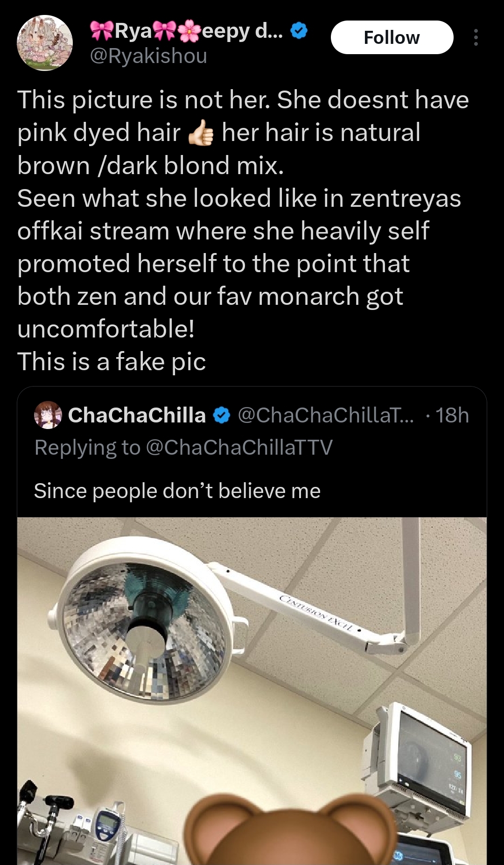
Task: Tap the "Since people don't believe me" text
Action: pyautogui.click(x=177, y=491)
